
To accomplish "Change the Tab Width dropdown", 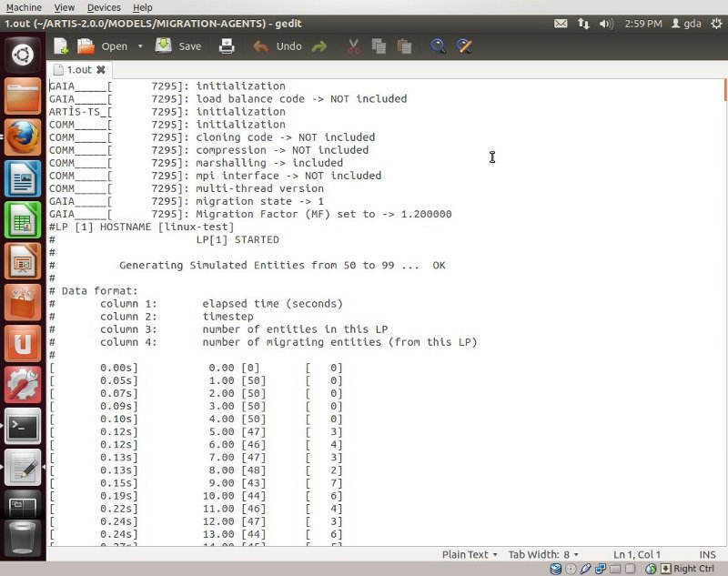I will pyautogui.click(x=543, y=554).
